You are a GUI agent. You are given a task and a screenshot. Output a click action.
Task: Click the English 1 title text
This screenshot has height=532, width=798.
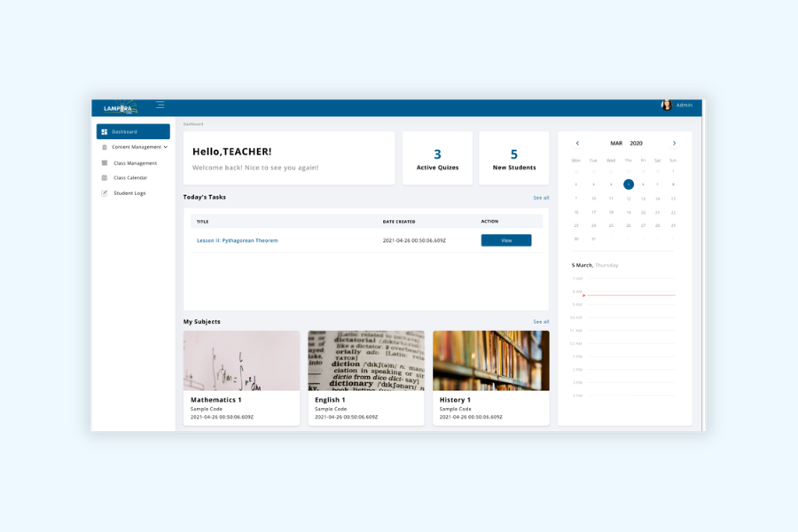(x=330, y=400)
